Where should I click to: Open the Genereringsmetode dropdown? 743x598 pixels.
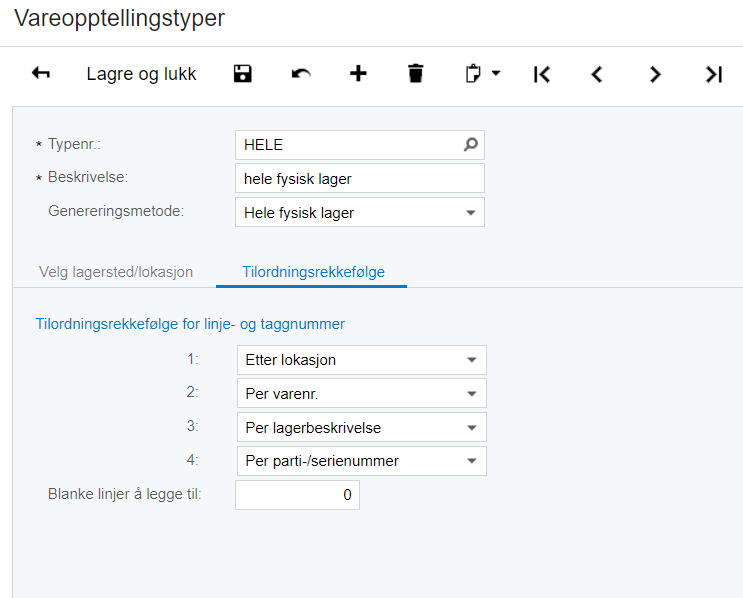(360, 212)
